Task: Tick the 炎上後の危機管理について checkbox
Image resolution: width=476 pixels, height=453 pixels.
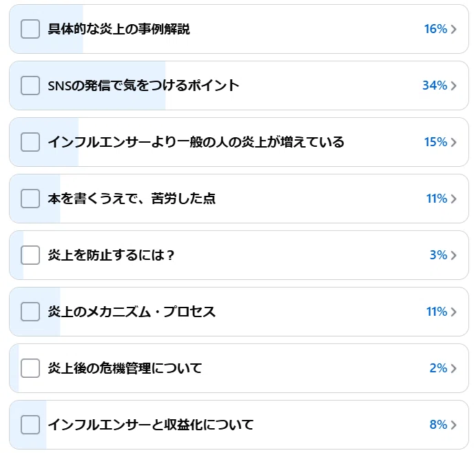Action: click(30, 368)
